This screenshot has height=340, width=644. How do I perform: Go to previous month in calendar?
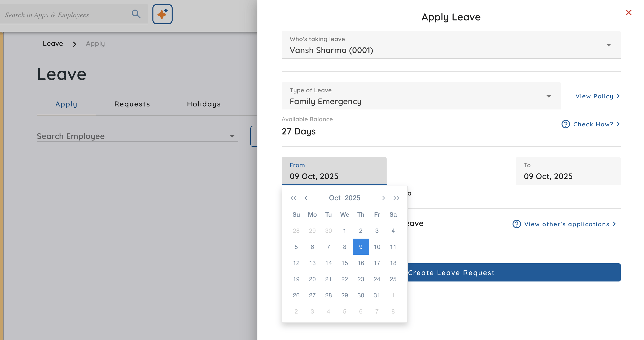coord(306,198)
